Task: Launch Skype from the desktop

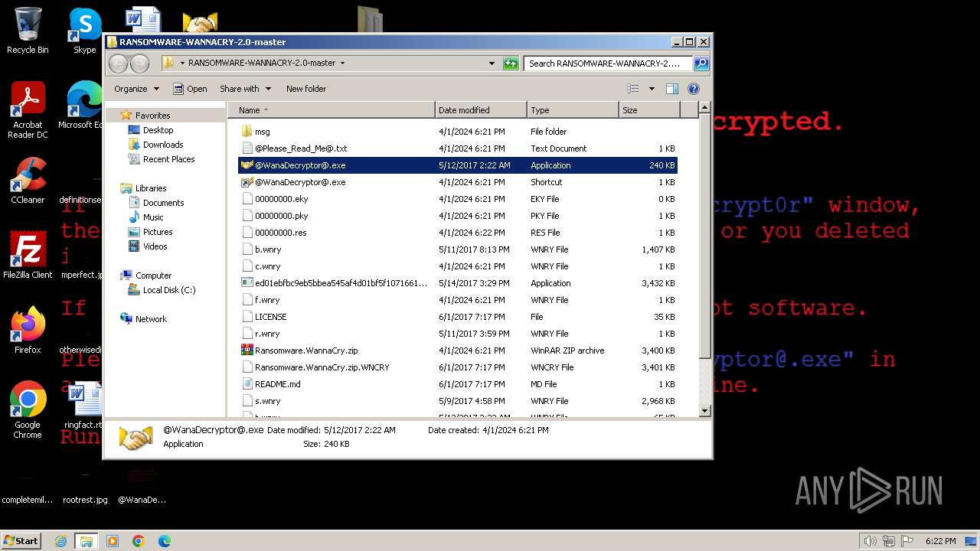Action: [84, 31]
